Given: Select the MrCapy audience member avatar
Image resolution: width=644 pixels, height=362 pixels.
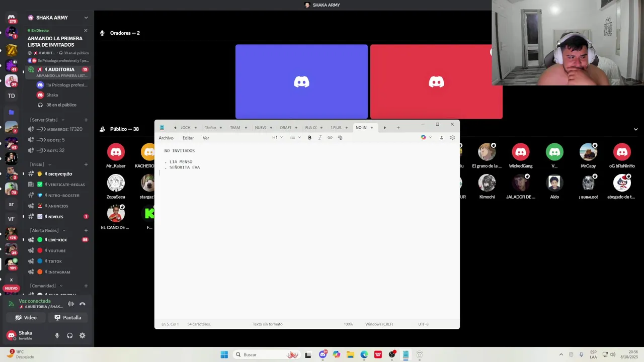Looking at the screenshot, I should point(588,152).
